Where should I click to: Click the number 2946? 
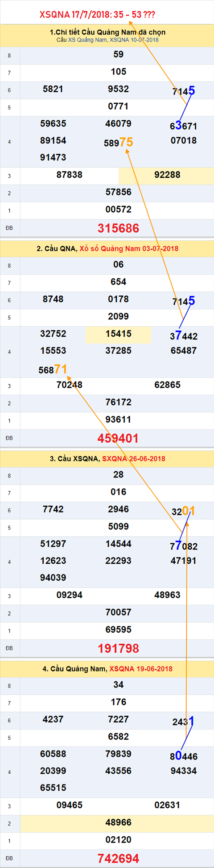pos(119,509)
